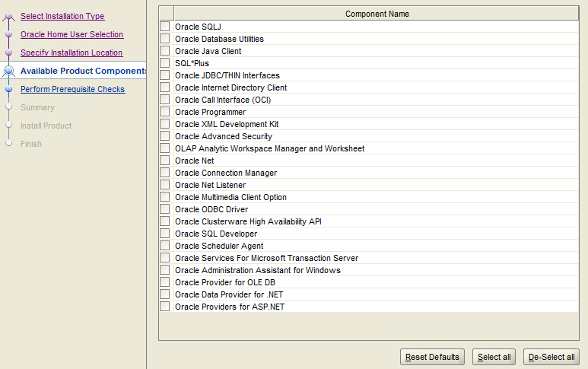588x369 pixels.
Task: Enable Oracle Provider for OLE DB checkbox
Action: pos(164,282)
